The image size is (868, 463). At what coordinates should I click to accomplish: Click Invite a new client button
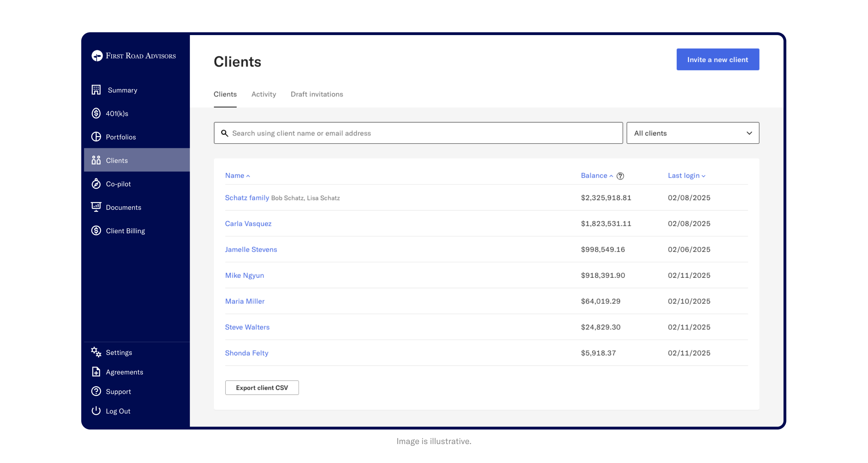click(x=718, y=59)
